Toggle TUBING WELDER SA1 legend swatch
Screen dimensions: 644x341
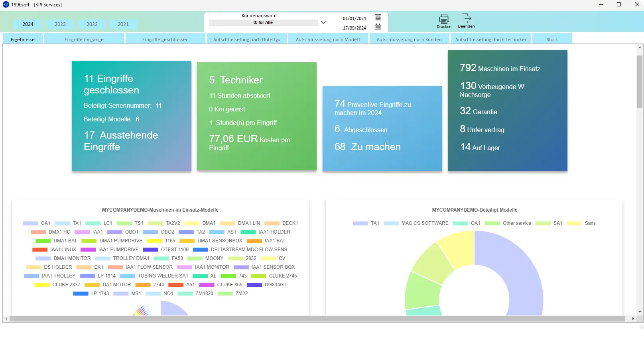click(127, 276)
